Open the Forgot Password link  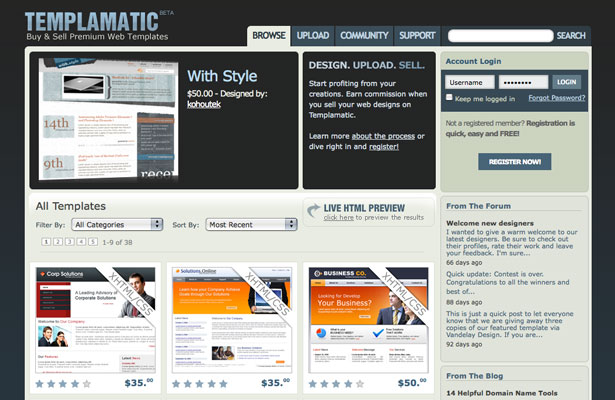(x=557, y=98)
